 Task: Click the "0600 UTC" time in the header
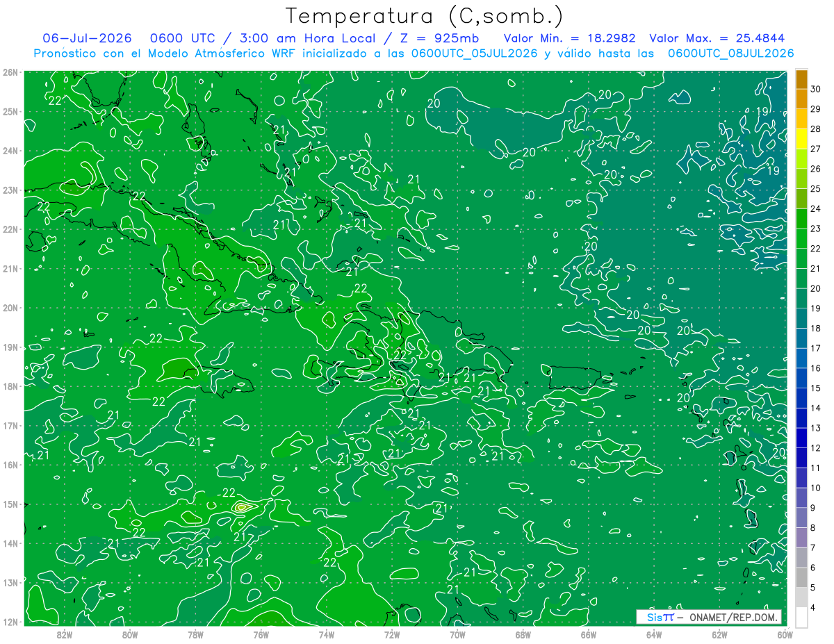[x=183, y=38]
